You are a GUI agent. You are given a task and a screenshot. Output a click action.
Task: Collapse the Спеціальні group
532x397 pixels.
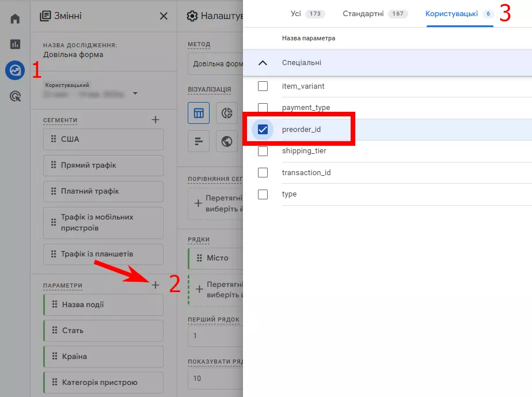[263, 63]
